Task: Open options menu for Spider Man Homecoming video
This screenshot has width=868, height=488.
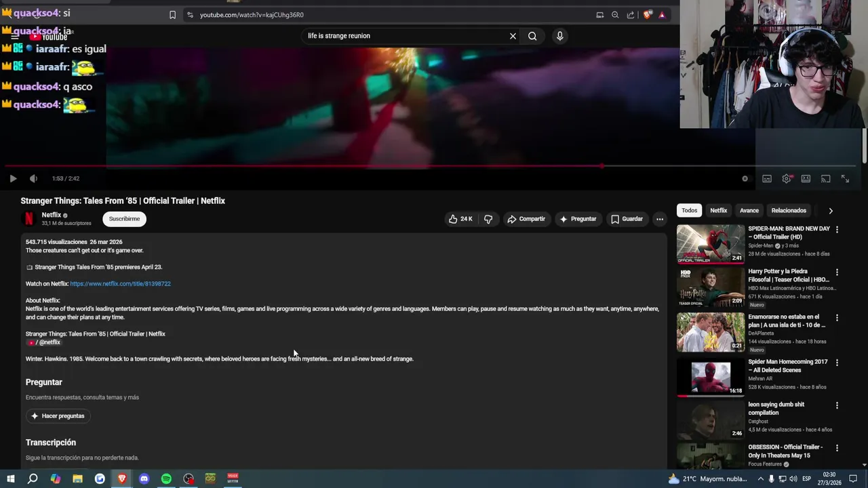Action: click(837, 363)
